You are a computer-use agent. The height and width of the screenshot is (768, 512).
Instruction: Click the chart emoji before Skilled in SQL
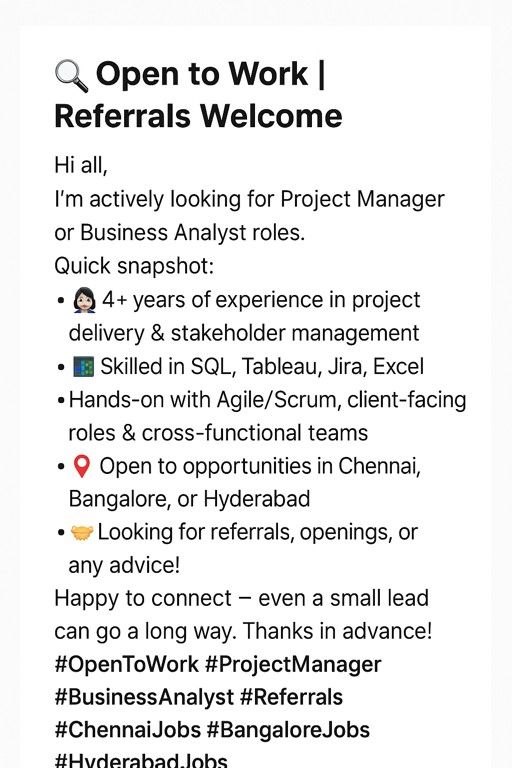click(83, 367)
